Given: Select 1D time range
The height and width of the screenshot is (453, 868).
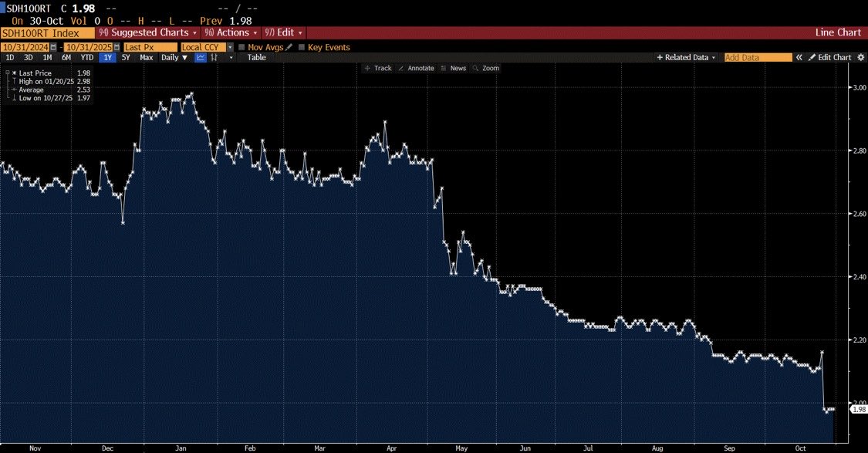Looking at the screenshot, I should [10, 58].
